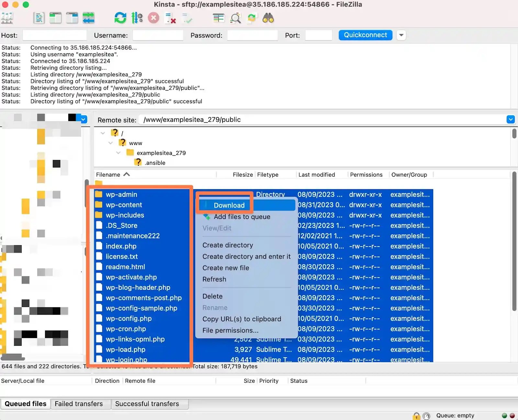Viewport: 518px width, 420px height.
Task: Open local site path dropdown arrow
Action: point(84,119)
